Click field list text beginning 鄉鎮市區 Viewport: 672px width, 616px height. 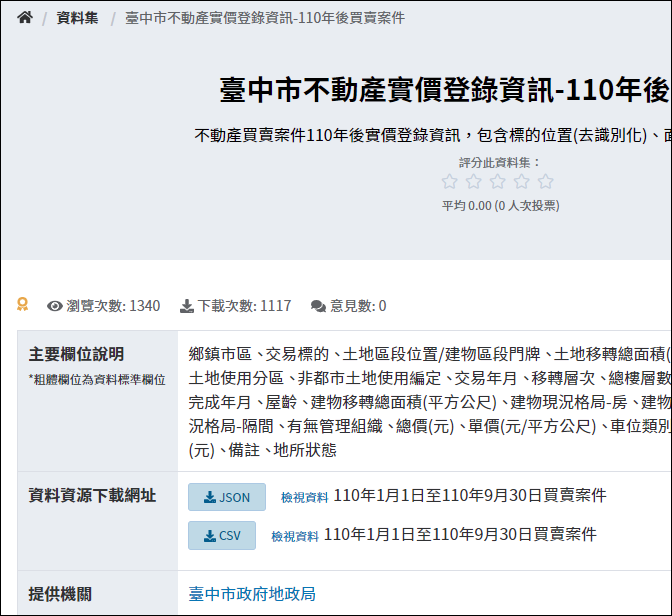point(430,402)
